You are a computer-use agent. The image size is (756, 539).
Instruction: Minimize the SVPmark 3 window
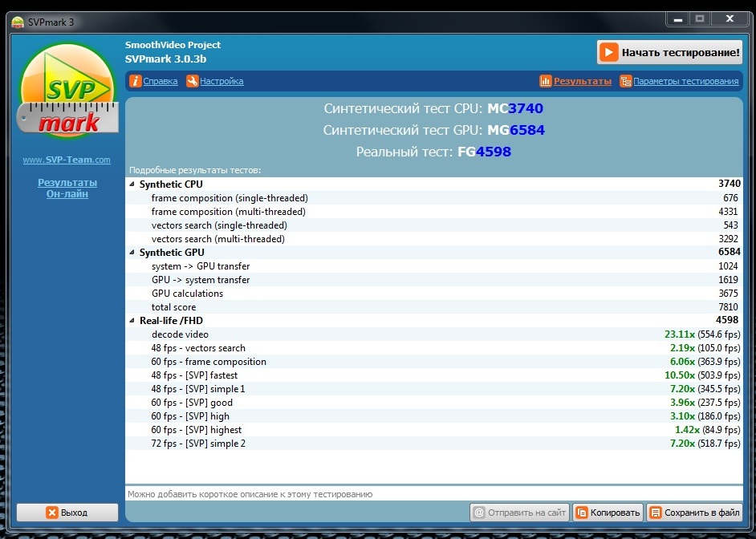tap(678, 19)
